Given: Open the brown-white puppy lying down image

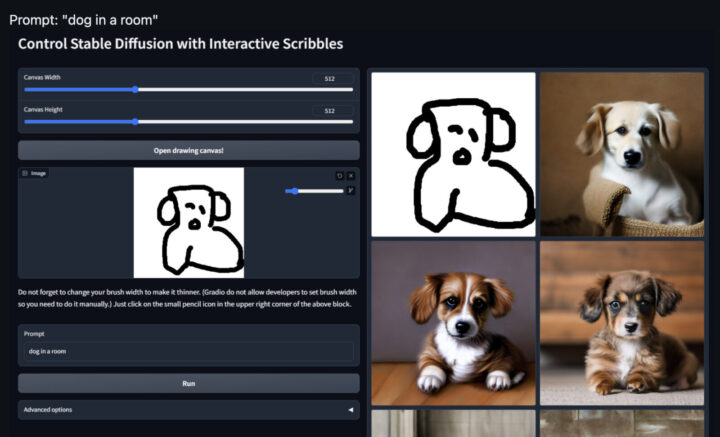Looking at the screenshot, I should (453, 322).
